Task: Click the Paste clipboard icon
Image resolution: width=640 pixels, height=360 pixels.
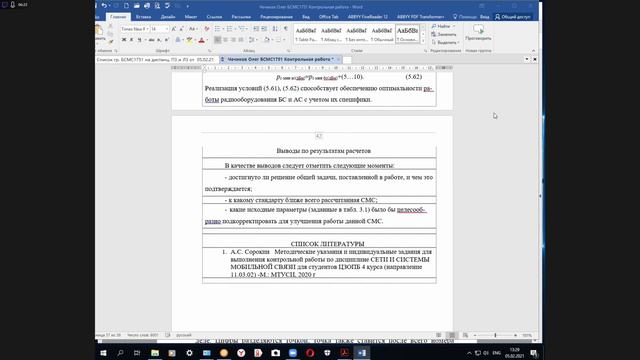Action: [x=100, y=30]
